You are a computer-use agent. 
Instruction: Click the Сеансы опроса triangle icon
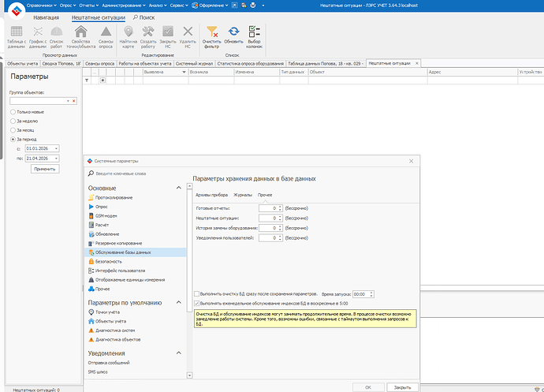coord(105,32)
